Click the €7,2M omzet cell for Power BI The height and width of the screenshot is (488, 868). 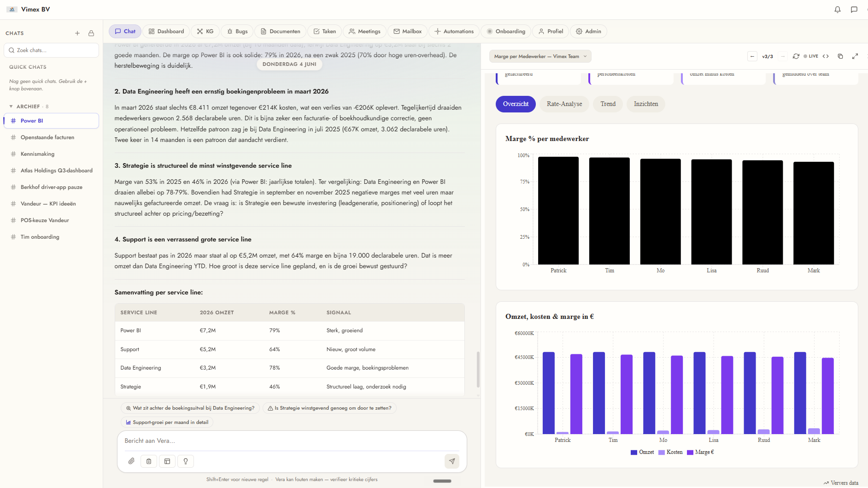coord(208,331)
